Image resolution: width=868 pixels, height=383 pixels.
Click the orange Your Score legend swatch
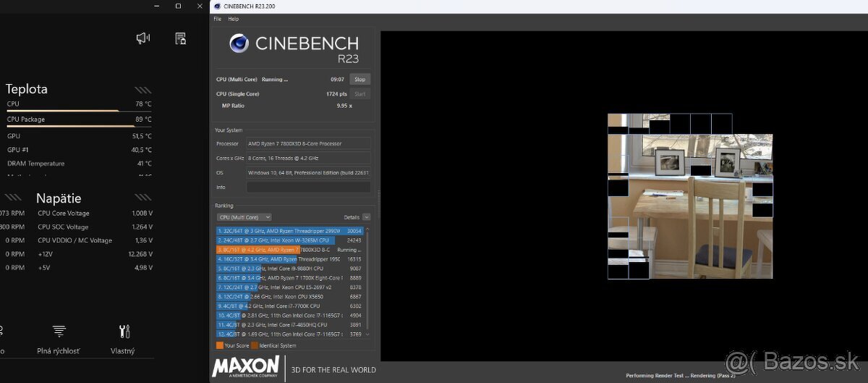pyautogui.click(x=220, y=345)
